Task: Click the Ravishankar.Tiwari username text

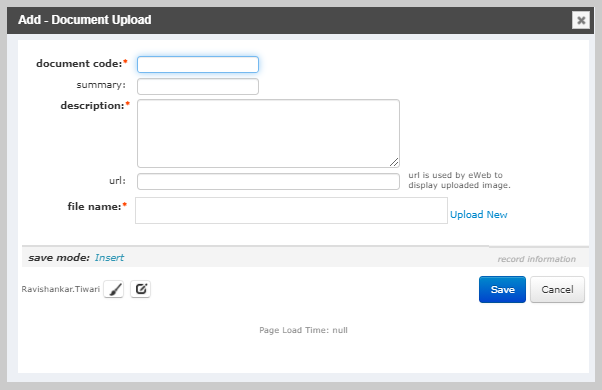Action: [61, 289]
